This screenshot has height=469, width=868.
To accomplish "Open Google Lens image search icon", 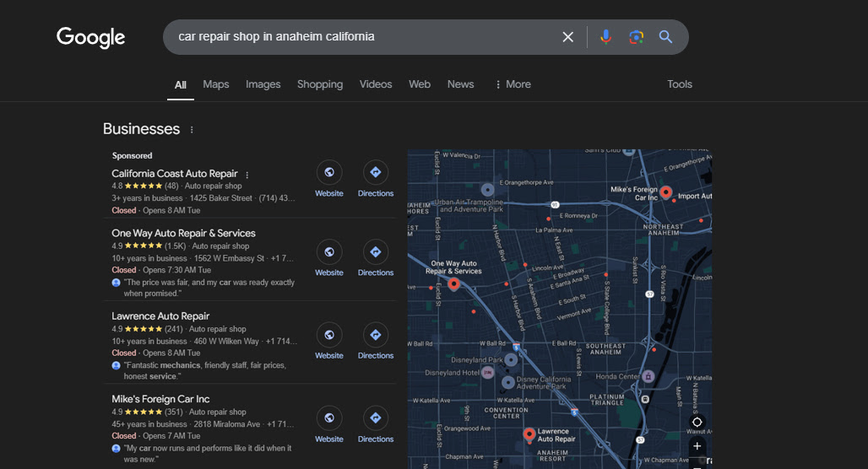I will tap(636, 37).
